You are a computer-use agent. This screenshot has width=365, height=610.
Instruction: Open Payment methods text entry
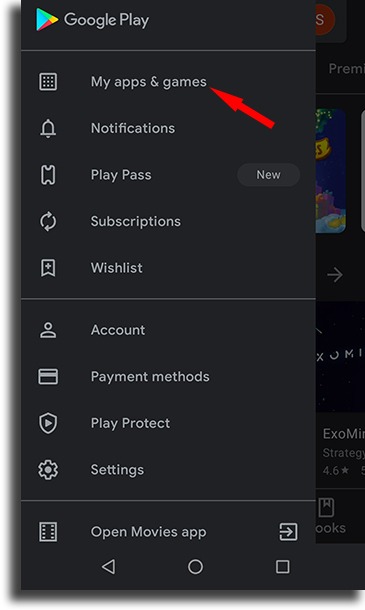click(x=150, y=377)
